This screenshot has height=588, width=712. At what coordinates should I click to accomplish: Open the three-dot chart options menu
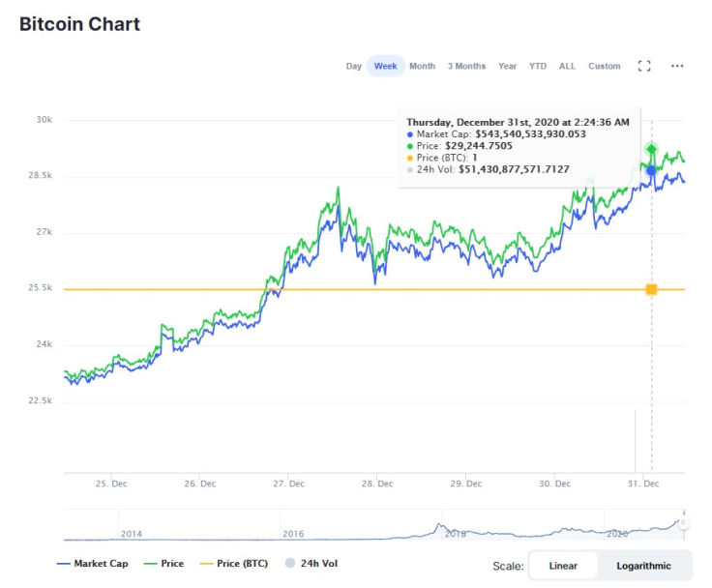pos(677,66)
